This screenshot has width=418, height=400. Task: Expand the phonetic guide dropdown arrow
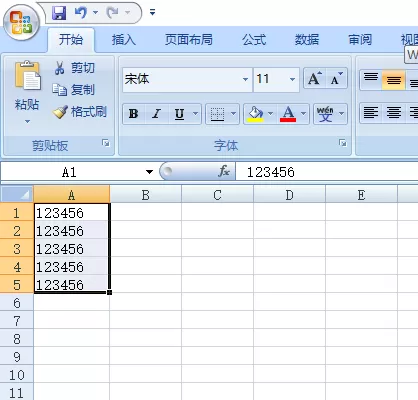(342, 114)
